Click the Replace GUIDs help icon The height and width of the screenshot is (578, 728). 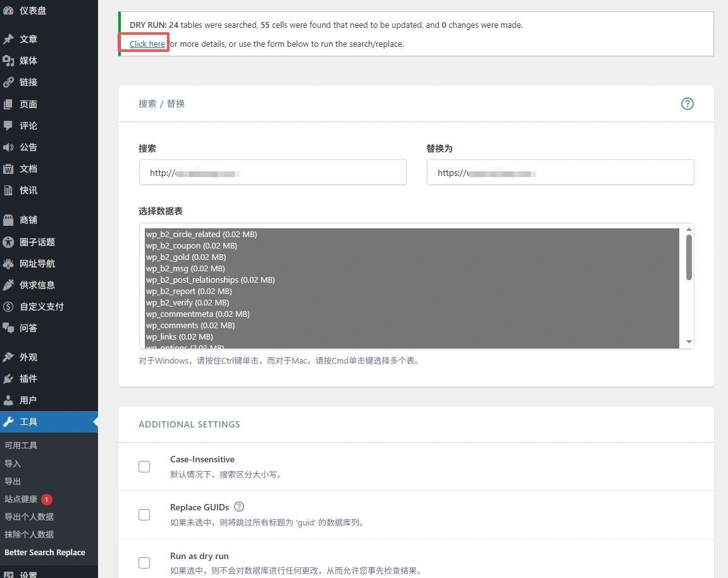[x=239, y=507]
